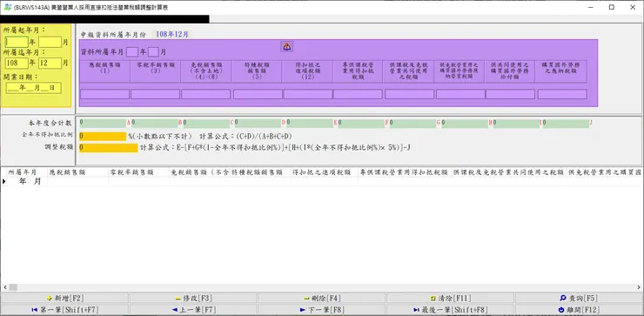Viewport: 644px width, 316px height.
Task: Click the 108年12月 reporting period text
Action: tap(171, 35)
